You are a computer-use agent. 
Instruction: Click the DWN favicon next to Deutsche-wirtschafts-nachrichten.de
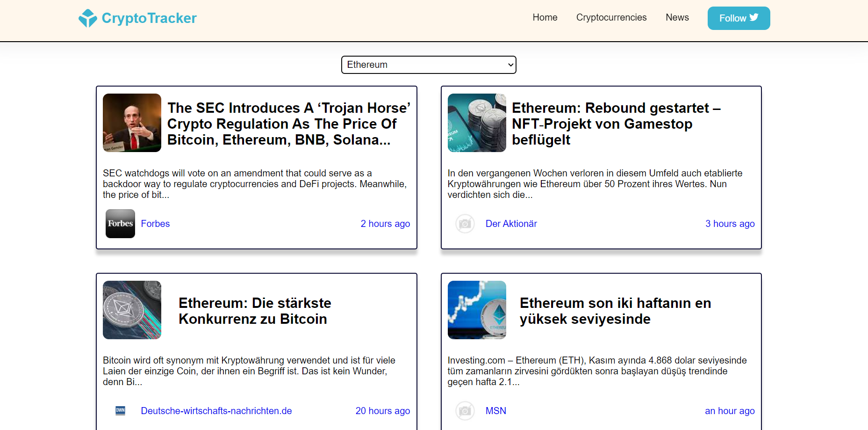click(120, 410)
